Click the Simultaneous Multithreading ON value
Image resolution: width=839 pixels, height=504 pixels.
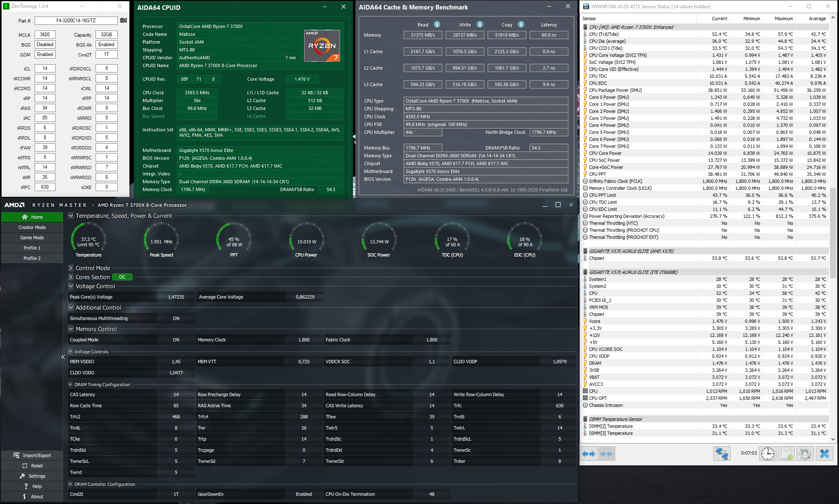pos(176,318)
